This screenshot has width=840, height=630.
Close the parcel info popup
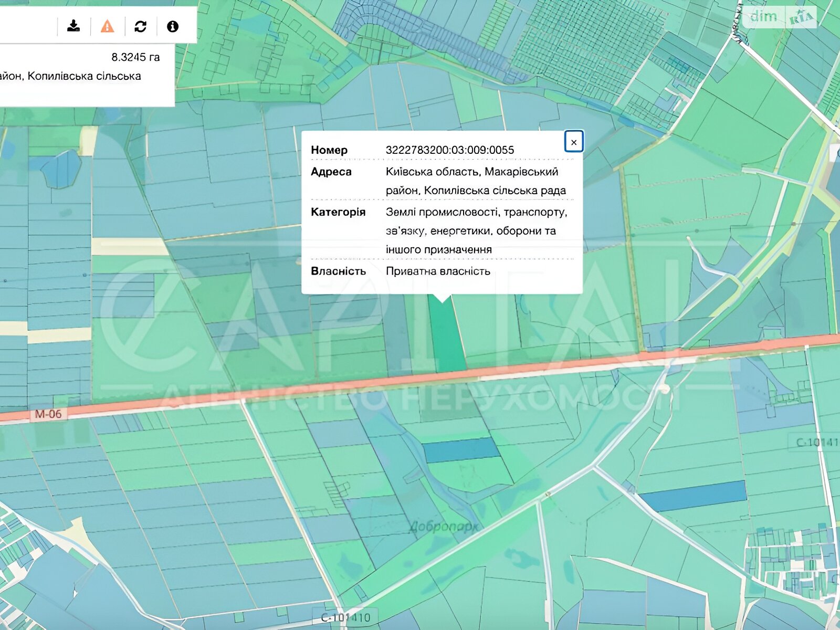tap(573, 142)
